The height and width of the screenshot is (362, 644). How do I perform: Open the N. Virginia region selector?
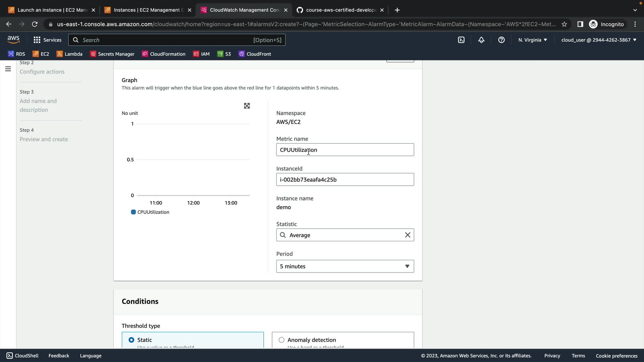click(533, 40)
